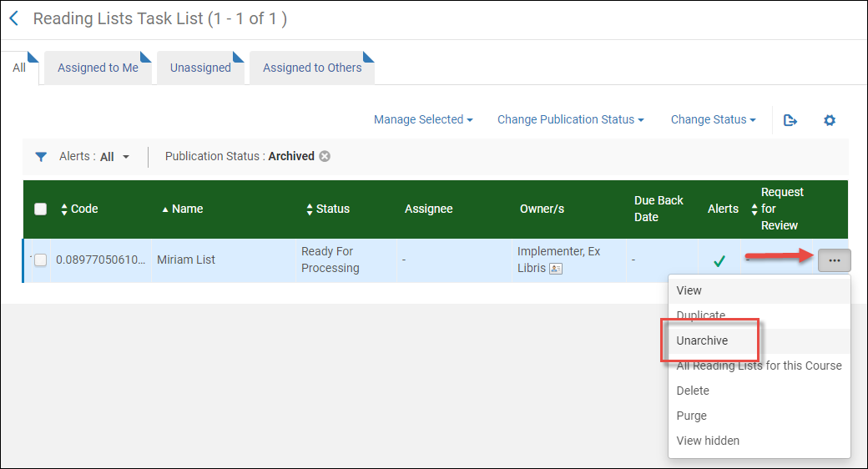The image size is (868, 469).
Task: Click the export list icon
Action: tap(790, 120)
